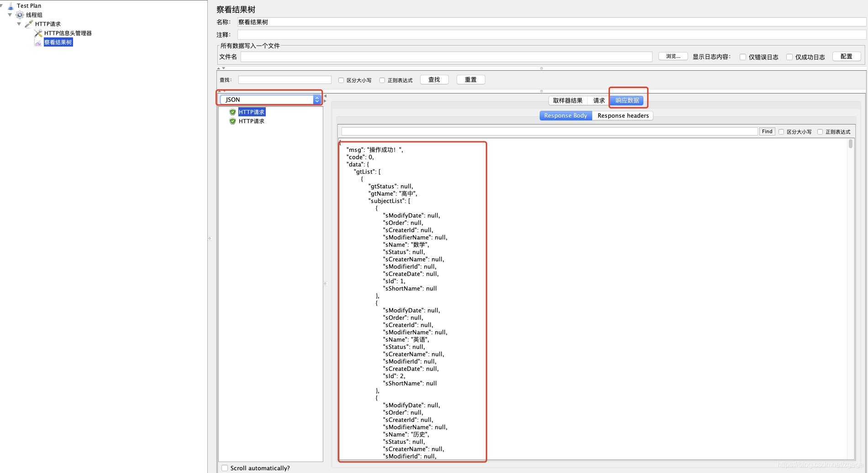Switch to the 请求 tab
Image resolution: width=868 pixels, height=473 pixels.
click(x=599, y=101)
